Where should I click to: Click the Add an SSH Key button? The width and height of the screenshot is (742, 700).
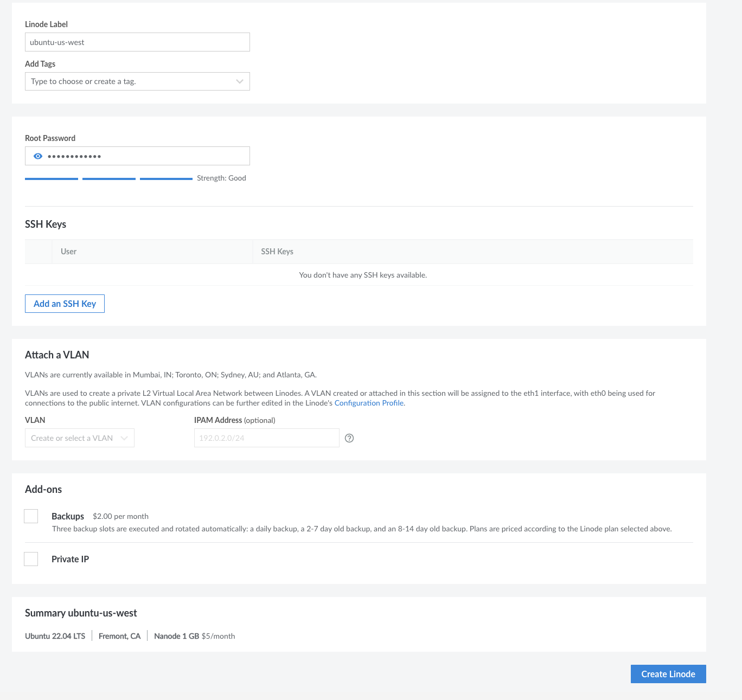pyautogui.click(x=65, y=304)
